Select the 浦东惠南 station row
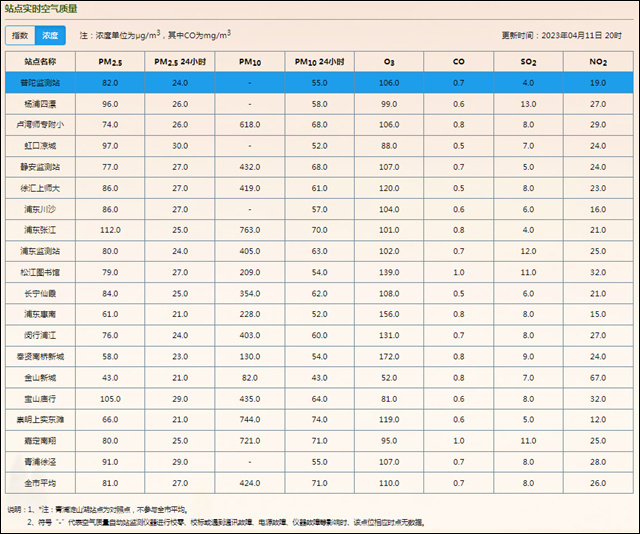 [319, 314]
